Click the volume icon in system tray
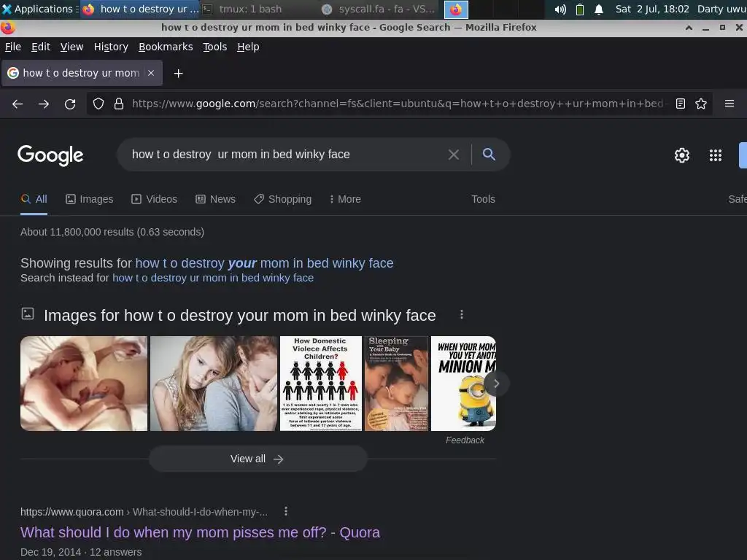747x560 pixels. point(560,9)
